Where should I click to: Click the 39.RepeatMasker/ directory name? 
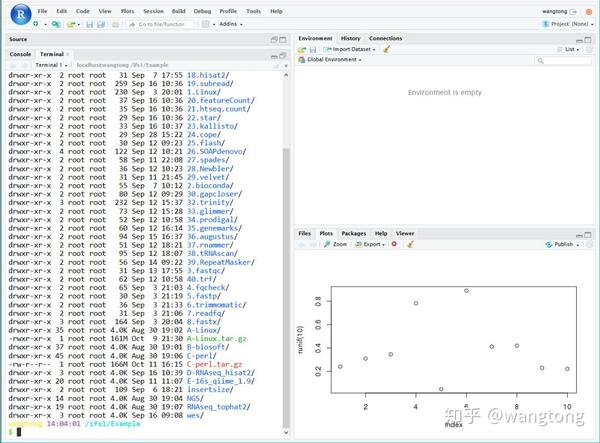click(220, 262)
